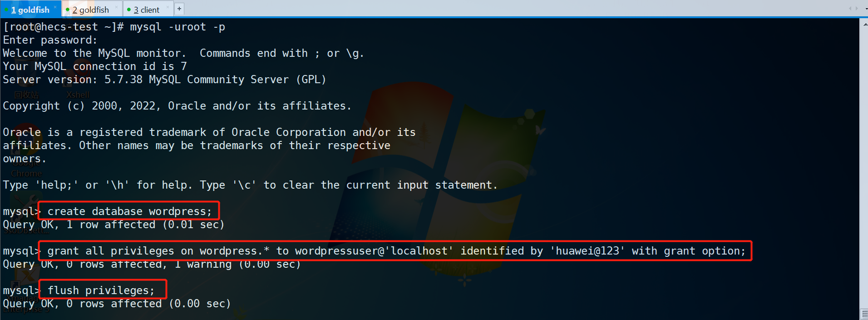This screenshot has width=868, height=320.
Task: Close the "3 client" tab
Action: pyautogui.click(x=168, y=7)
